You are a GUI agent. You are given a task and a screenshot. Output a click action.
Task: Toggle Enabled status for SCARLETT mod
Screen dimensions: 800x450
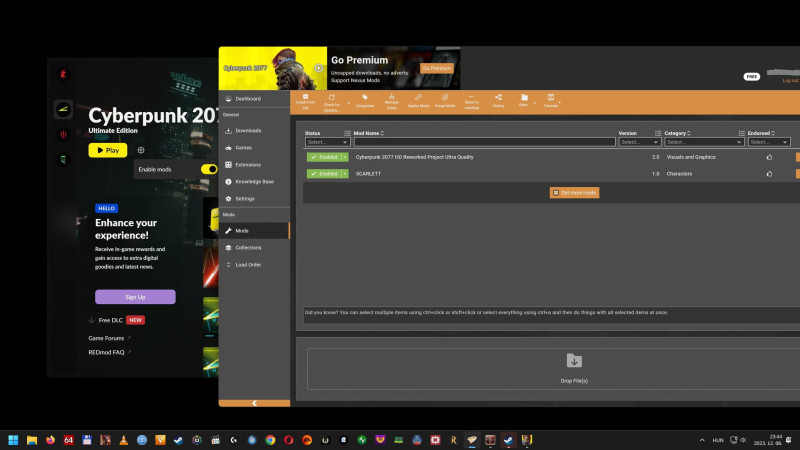click(324, 174)
